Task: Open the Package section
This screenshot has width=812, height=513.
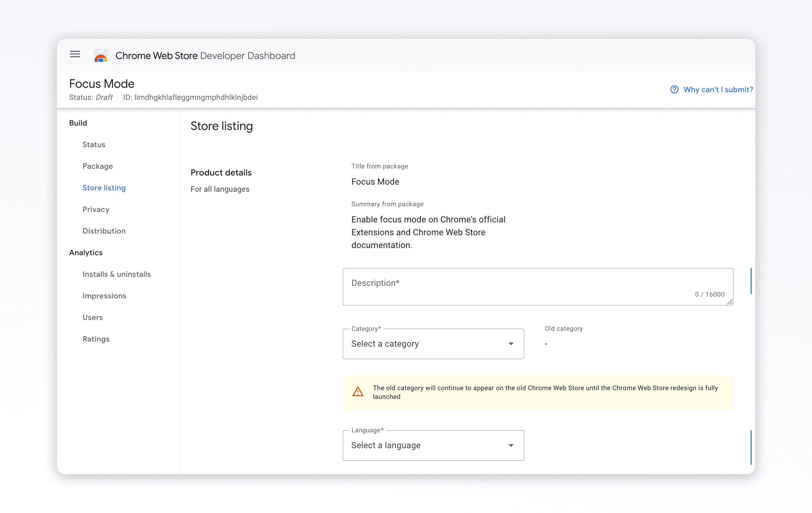Action: [x=97, y=166]
